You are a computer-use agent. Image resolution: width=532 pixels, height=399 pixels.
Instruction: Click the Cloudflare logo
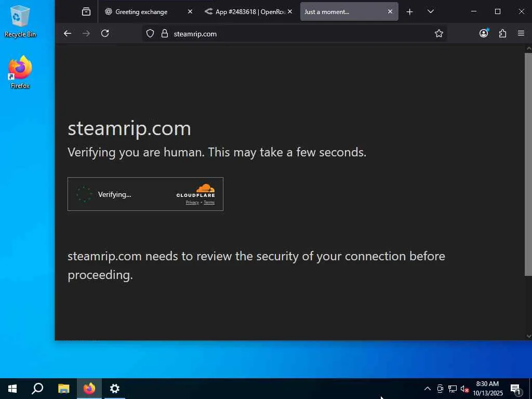pos(196,190)
